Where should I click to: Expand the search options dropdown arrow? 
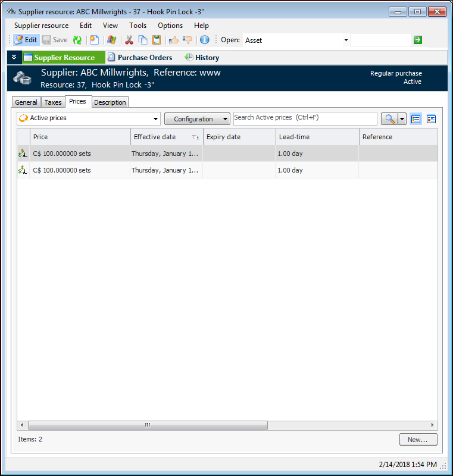click(402, 118)
